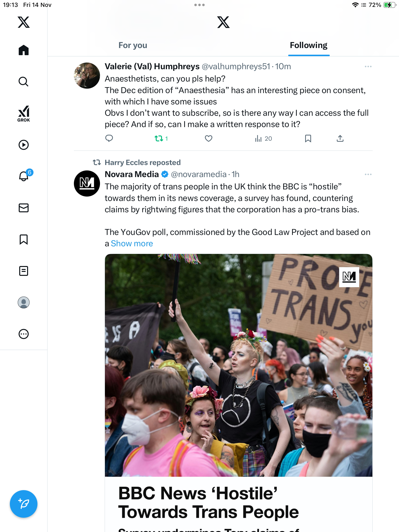The height and width of the screenshot is (532, 399).
Task: Open Messages envelope icon
Action: tap(24, 208)
